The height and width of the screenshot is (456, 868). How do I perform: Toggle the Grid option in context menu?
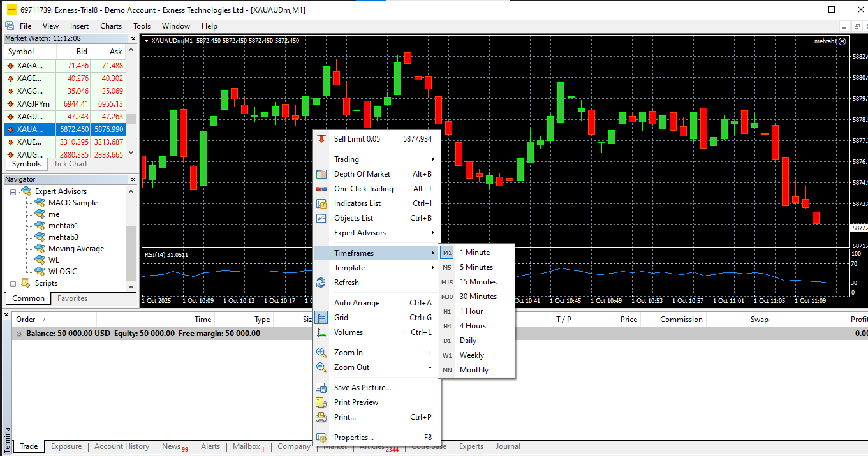(341, 318)
